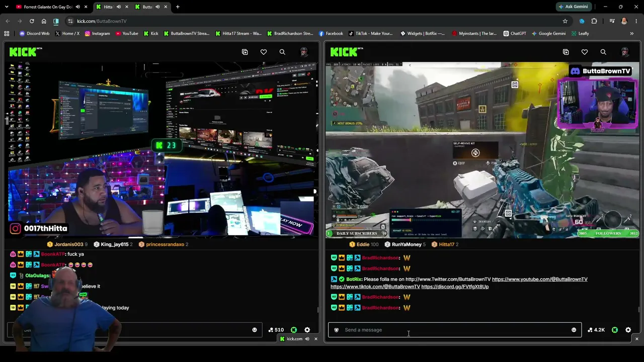Click the shield icon in right chat input
This screenshot has width=644, height=362.
click(337, 330)
